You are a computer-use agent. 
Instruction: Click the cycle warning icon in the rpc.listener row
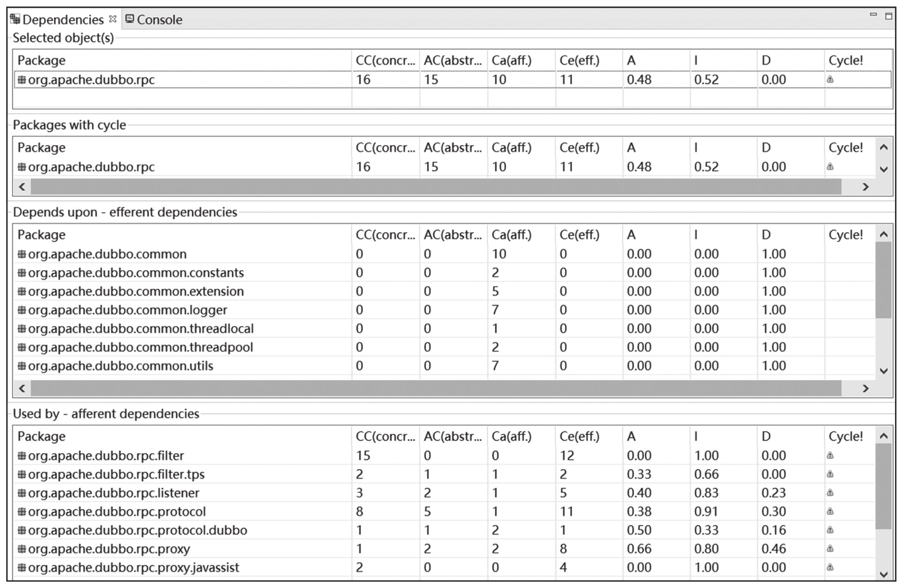pyautogui.click(x=830, y=493)
